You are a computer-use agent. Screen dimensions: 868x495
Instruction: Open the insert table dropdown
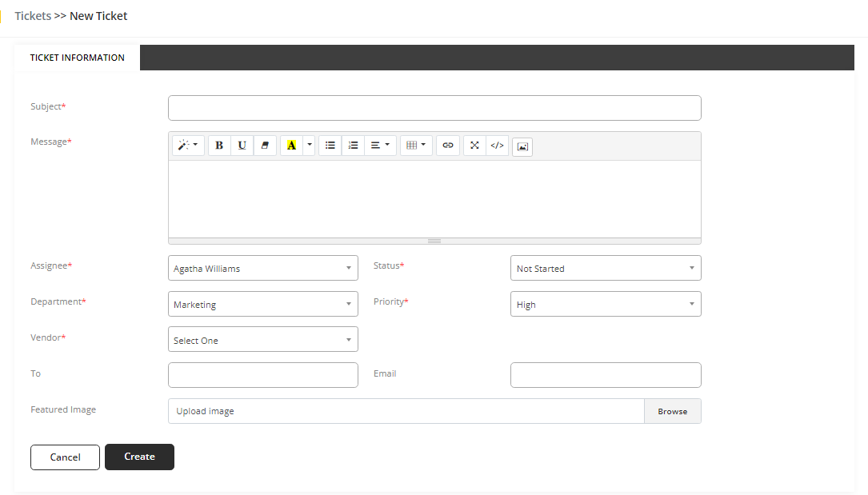coord(416,146)
